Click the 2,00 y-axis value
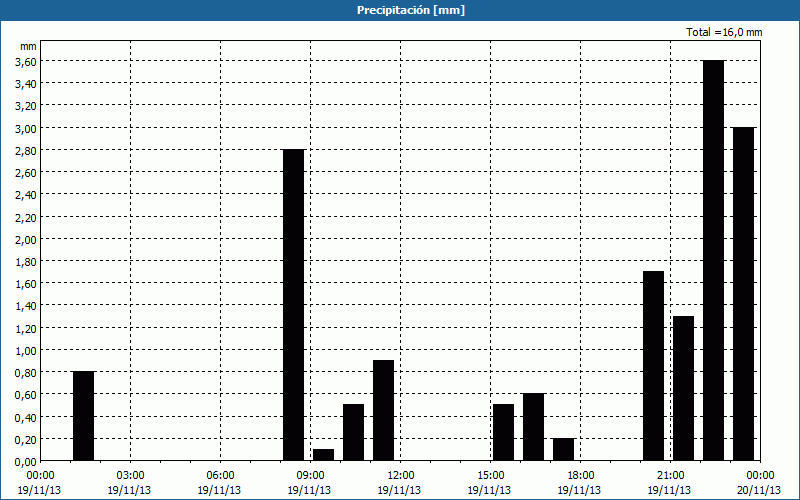Screen dimensions: 800x500 point(26,239)
